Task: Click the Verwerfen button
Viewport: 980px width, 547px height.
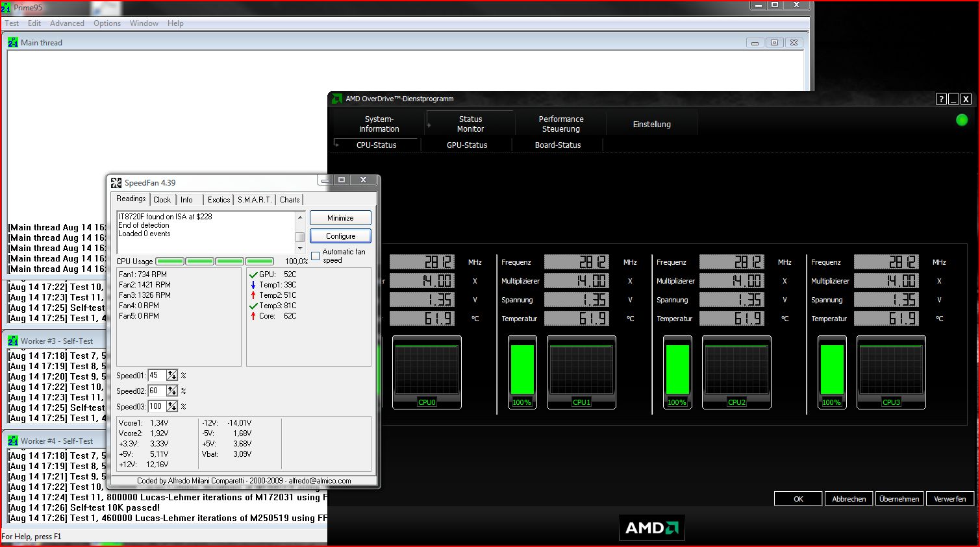Action: [950, 499]
